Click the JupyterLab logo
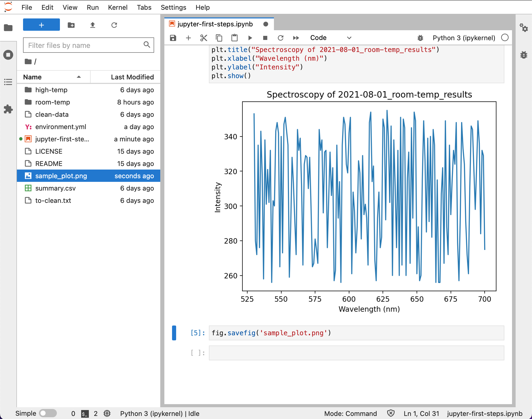The height and width of the screenshot is (419, 532). 8,7
